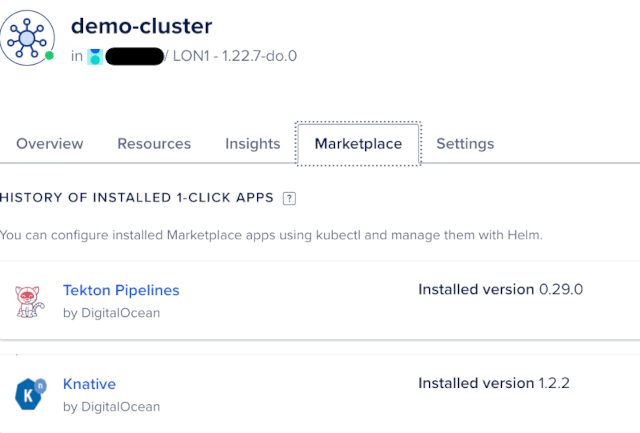Click the Knative hexagon logo
This screenshot has width=640, height=433.
[31, 394]
